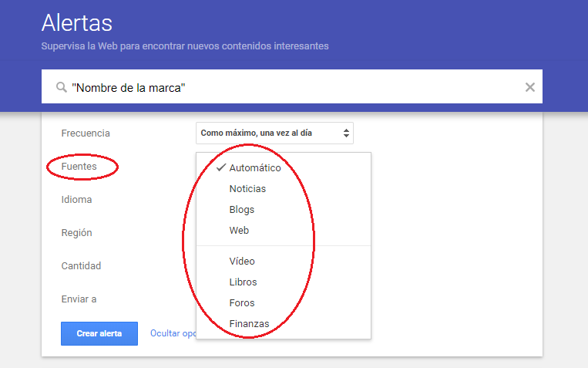The height and width of the screenshot is (368, 588).
Task: Click the Ocultar opciones link
Action: click(173, 333)
